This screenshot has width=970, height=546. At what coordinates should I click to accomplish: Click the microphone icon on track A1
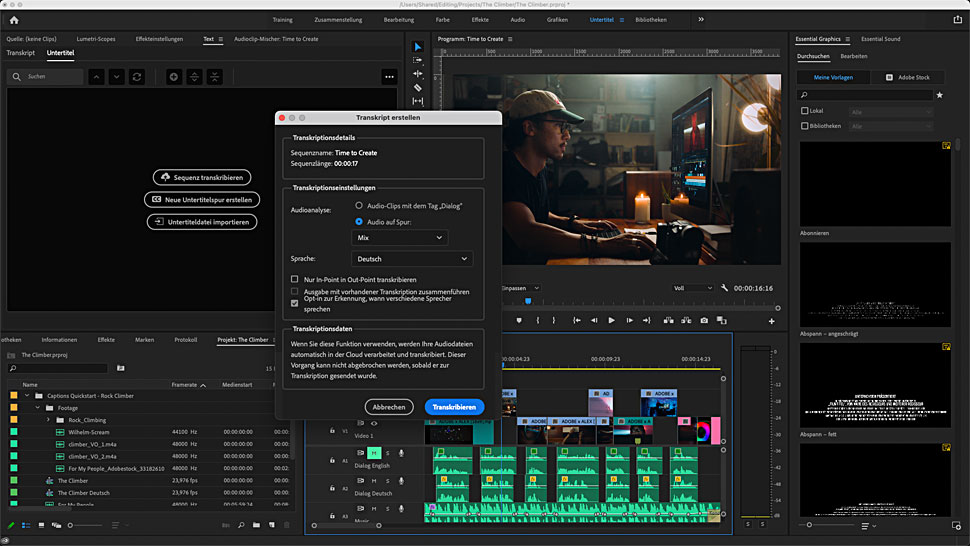pyautogui.click(x=401, y=453)
